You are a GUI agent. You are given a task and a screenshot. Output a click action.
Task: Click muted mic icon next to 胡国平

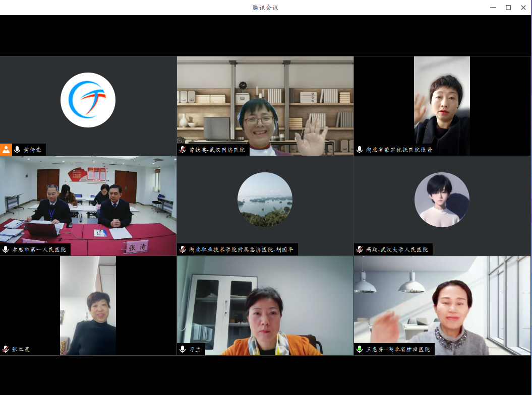tap(183, 249)
